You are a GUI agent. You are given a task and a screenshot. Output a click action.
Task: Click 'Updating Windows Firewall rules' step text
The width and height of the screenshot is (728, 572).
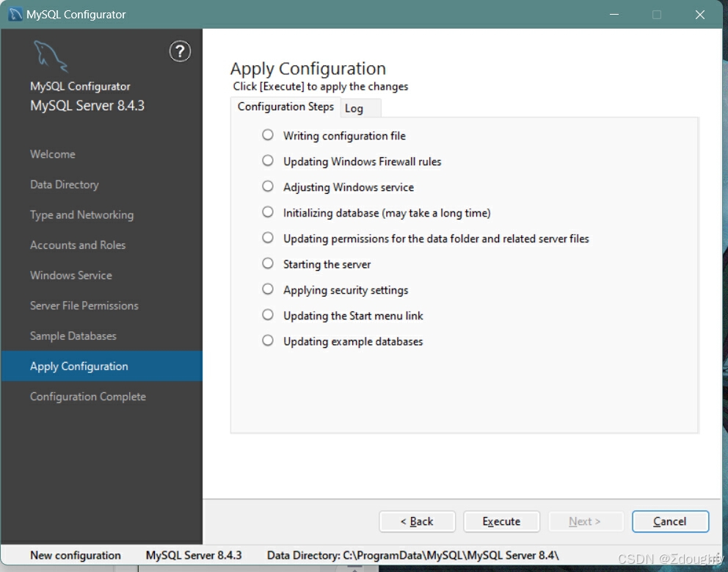362,162
